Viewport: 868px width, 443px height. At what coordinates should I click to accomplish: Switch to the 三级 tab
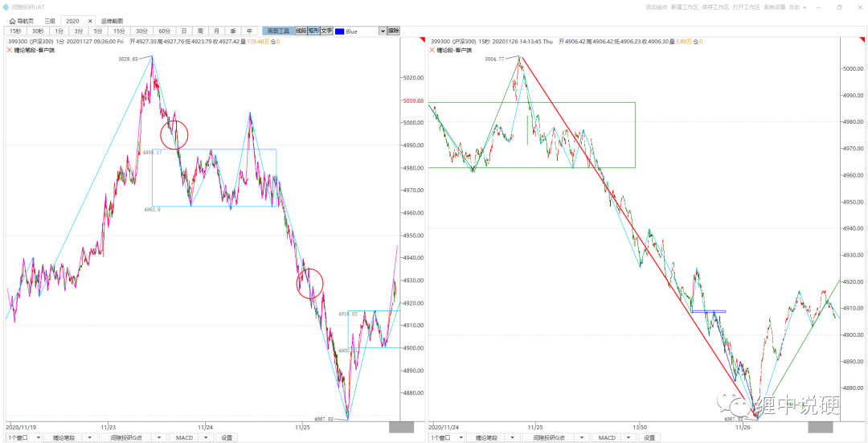(50, 20)
